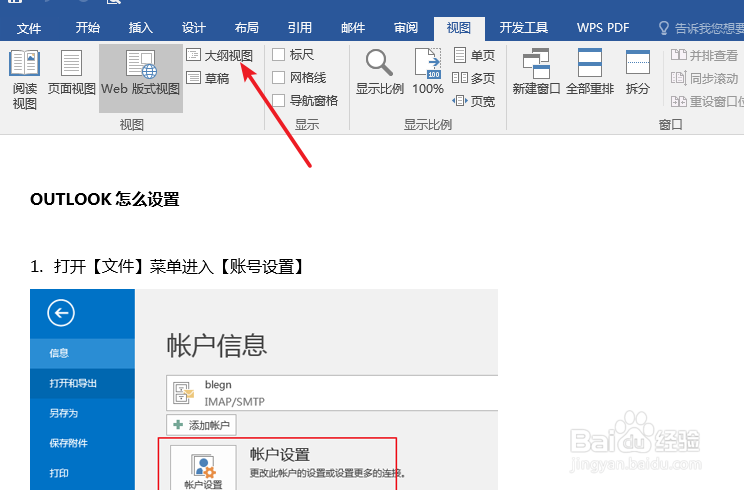Switch to the 引用 tab
The height and width of the screenshot is (490, 744).
(300, 28)
